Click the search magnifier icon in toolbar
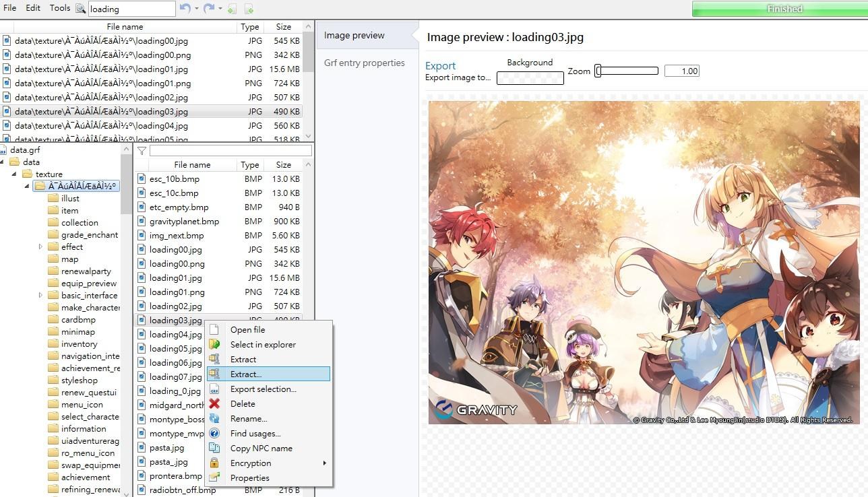868x497 pixels. [x=80, y=9]
